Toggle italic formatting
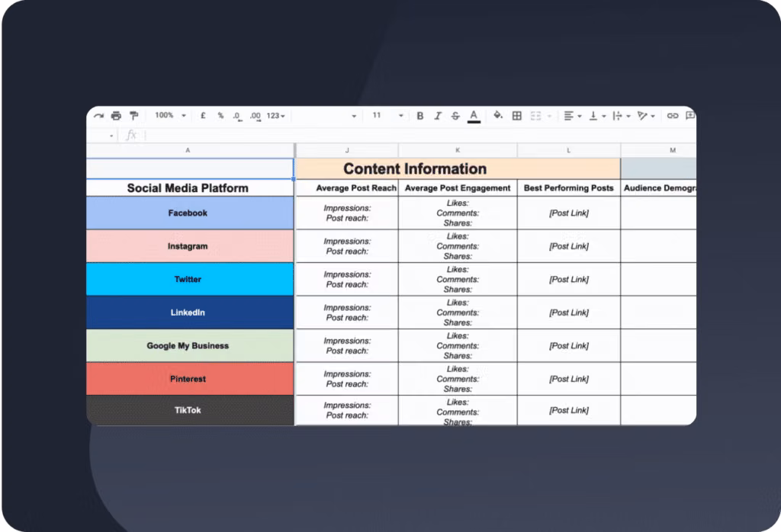This screenshot has width=781, height=532. tap(438, 116)
